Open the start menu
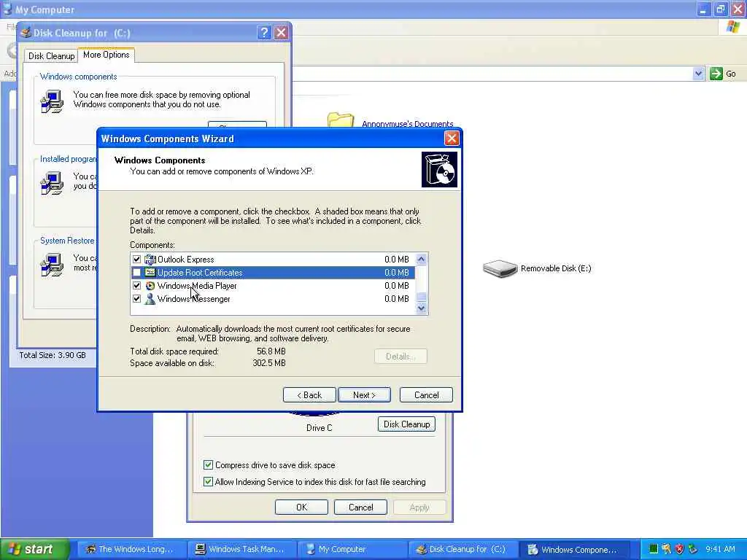The image size is (747, 560). (x=34, y=549)
